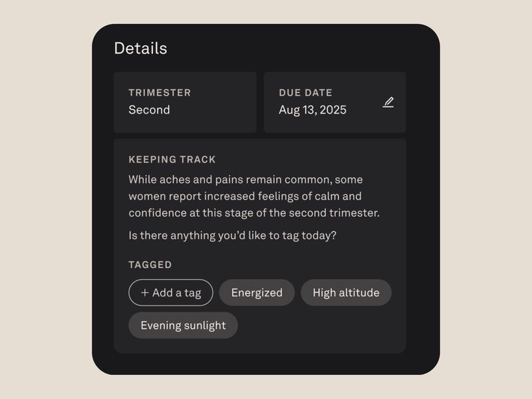532x399 pixels.
Task: Click the word Energized in its chip
Action: pos(257,293)
